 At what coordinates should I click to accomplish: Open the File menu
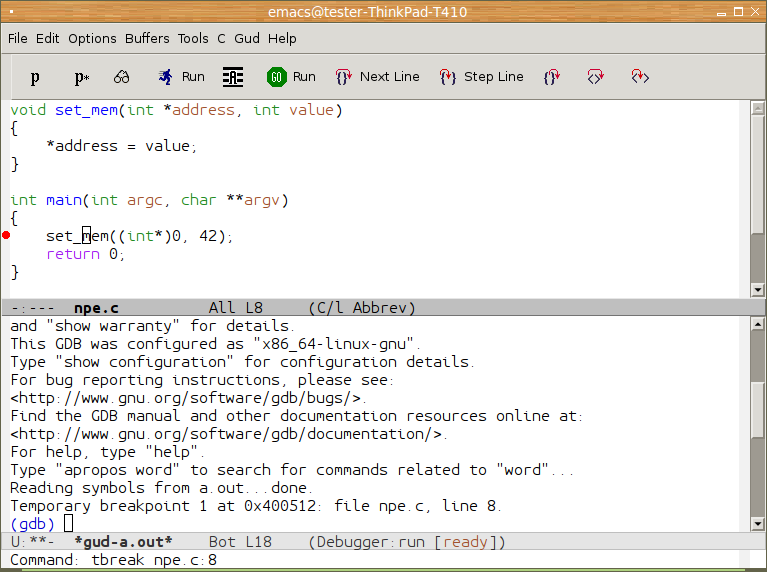[x=18, y=38]
